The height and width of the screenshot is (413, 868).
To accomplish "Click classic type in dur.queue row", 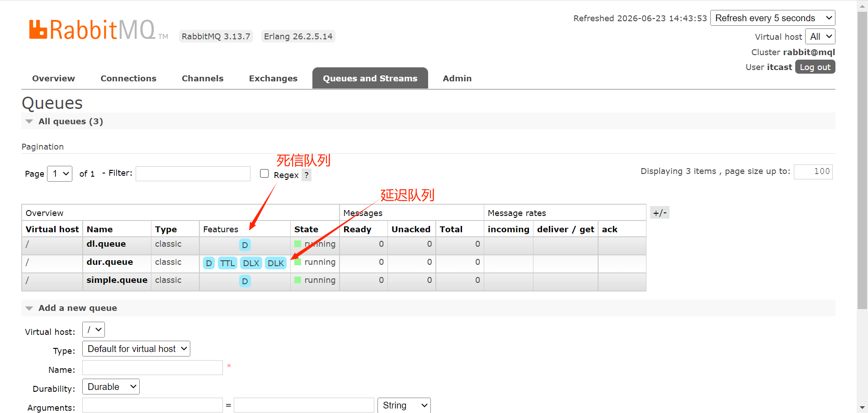I will [x=168, y=262].
